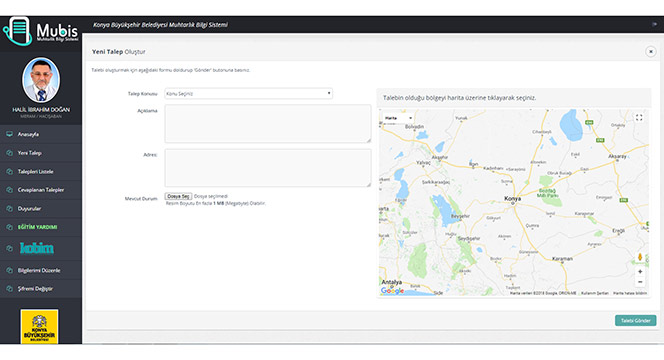This screenshot has height=360, width=664.
Task: Click the Mubis logo icon
Action: tap(17, 31)
